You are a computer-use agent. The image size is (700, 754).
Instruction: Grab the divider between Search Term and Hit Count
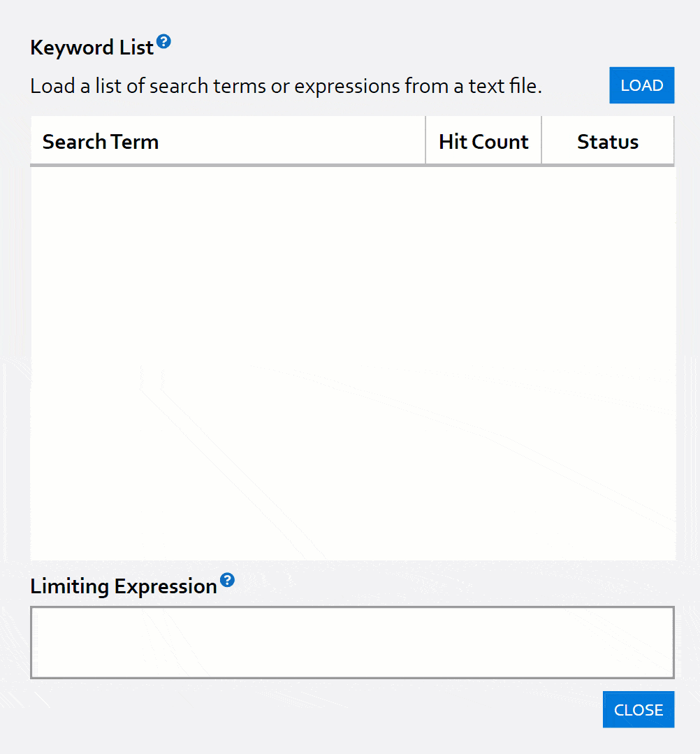[x=425, y=140]
